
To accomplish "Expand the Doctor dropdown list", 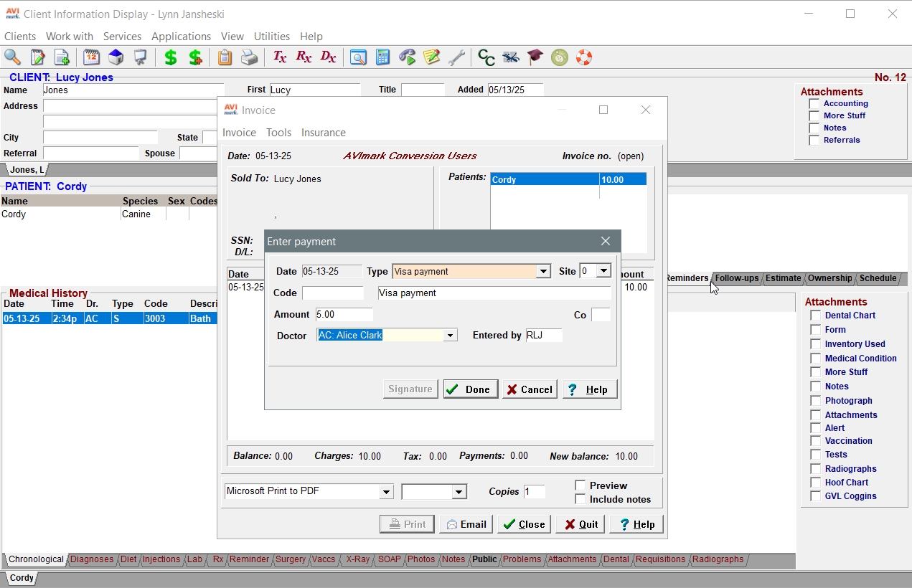I will [x=450, y=335].
